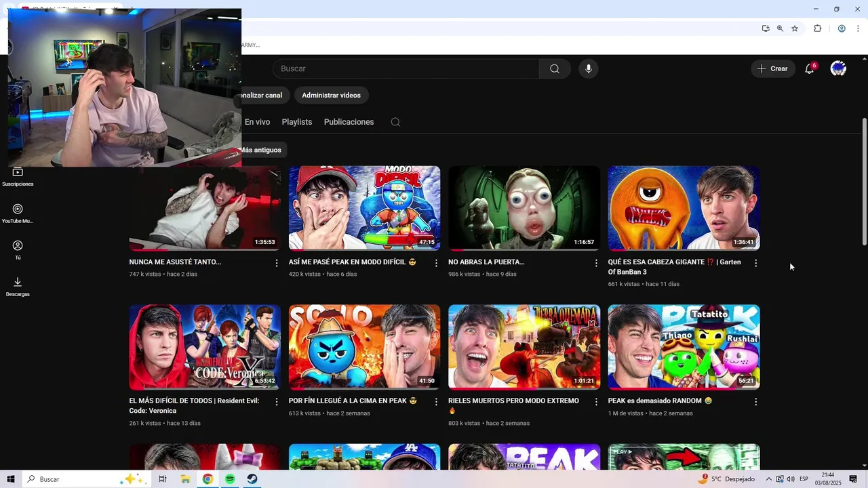Viewport: 868px width, 488px height.
Task: Open options for POR FÍN LLEGUÉ A LA CIMA video
Action: [x=436, y=402]
